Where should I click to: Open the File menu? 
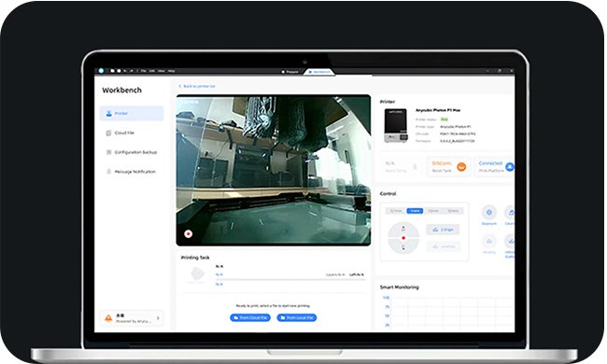click(x=143, y=71)
